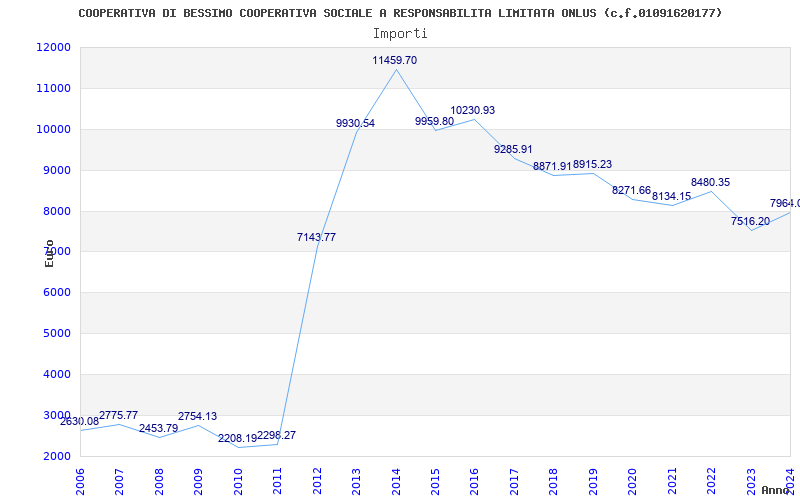Click the 11000 y-axis tick label

click(54, 88)
